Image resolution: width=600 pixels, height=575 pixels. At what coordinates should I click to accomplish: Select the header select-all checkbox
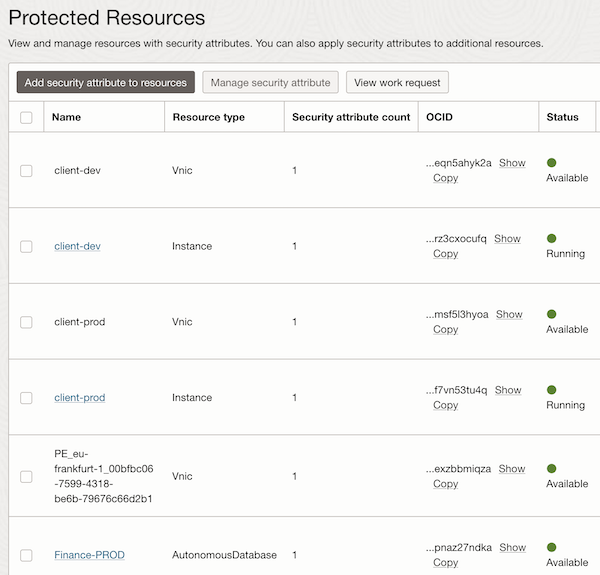pyautogui.click(x=26, y=118)
